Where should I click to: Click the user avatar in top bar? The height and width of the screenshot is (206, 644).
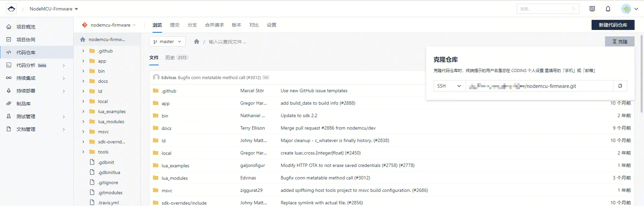click(626, 9)
